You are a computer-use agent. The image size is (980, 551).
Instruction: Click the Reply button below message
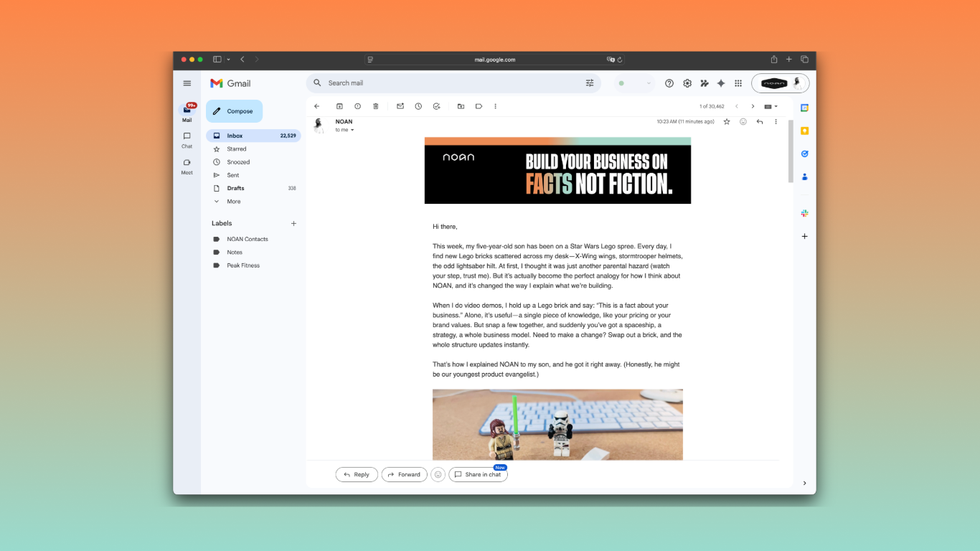point(357,474)
